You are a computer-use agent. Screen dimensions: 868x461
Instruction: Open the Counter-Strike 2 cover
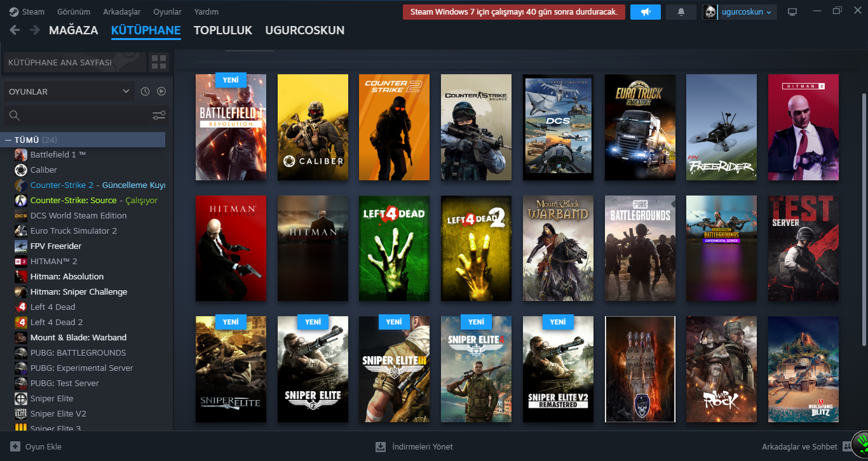coord(394,127)
